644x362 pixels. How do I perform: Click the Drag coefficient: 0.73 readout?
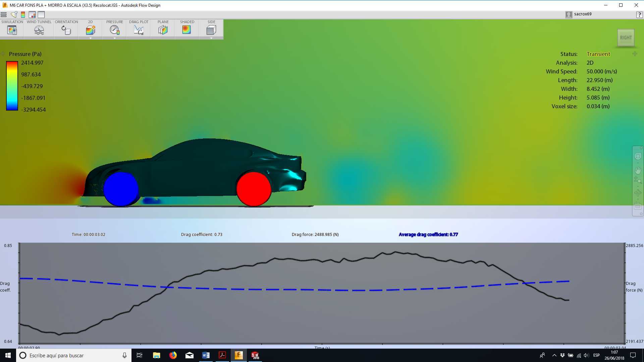202,234
